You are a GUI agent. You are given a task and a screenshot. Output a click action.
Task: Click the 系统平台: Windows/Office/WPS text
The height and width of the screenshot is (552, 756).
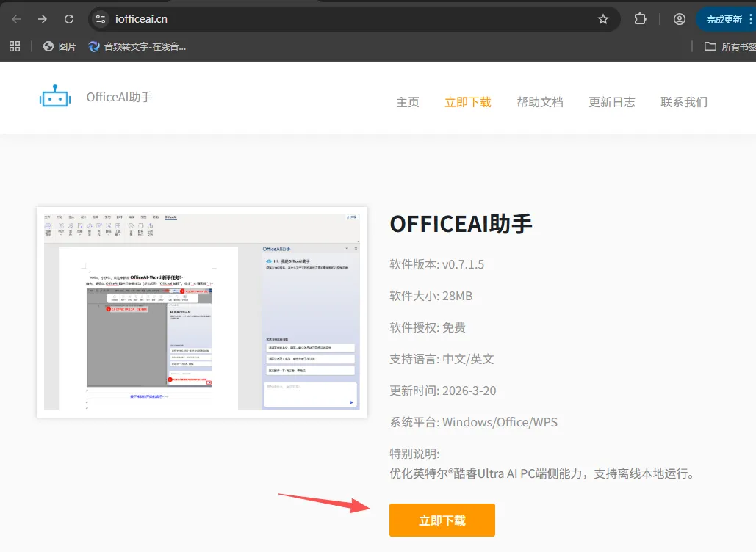tap(473, 422)
